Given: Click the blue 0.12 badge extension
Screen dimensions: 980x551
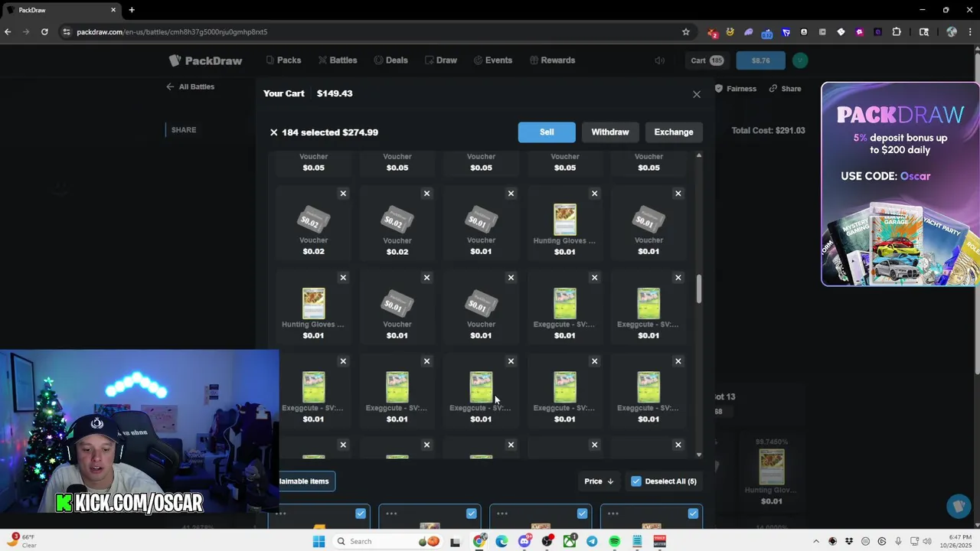Looking at the screenshot, I should click(x=767, y=32).
